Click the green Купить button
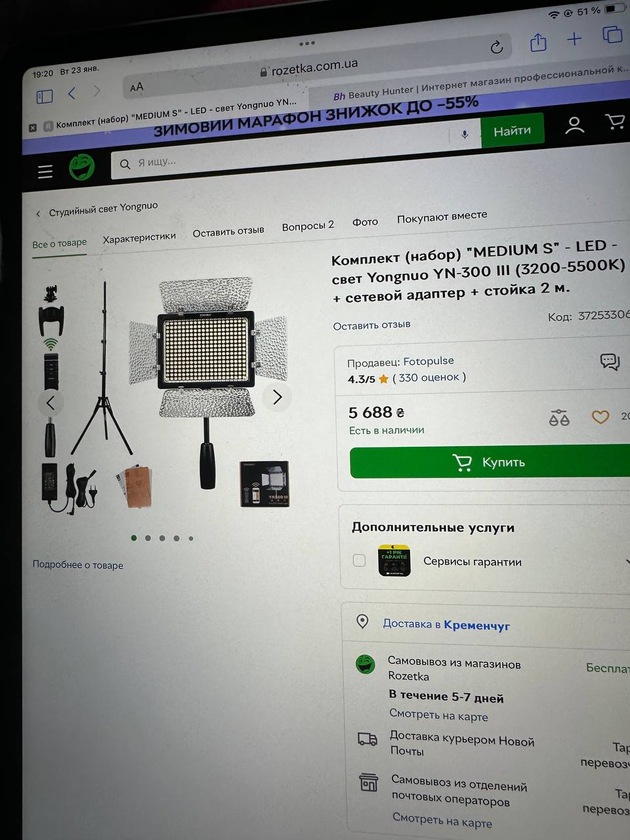The image size is (630, 840). point(490,462)
